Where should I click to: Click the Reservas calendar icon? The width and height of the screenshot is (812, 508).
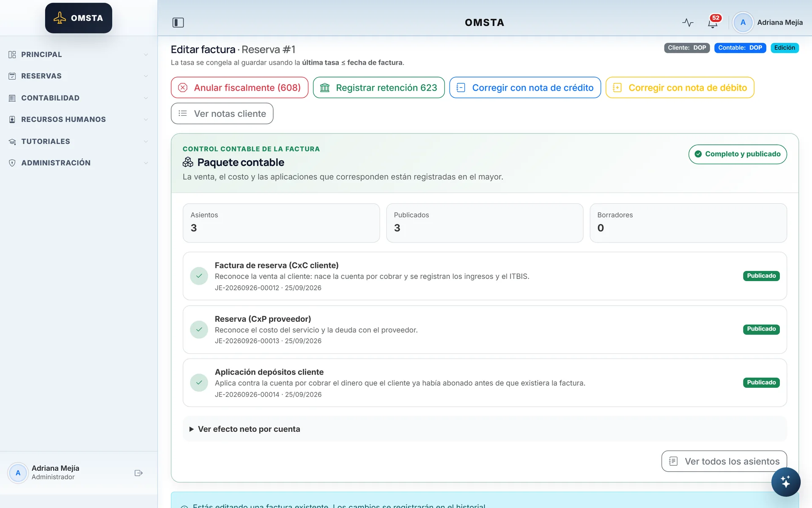coord(12,76)
